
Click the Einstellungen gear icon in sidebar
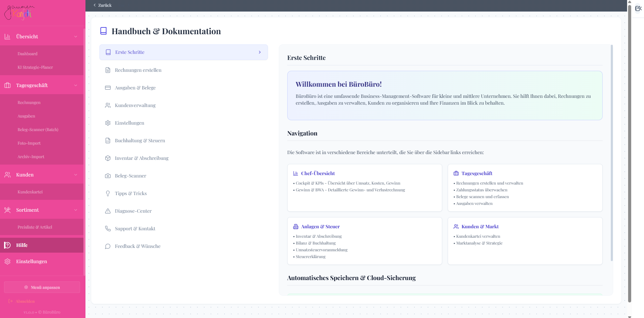[x=7, y=261]
